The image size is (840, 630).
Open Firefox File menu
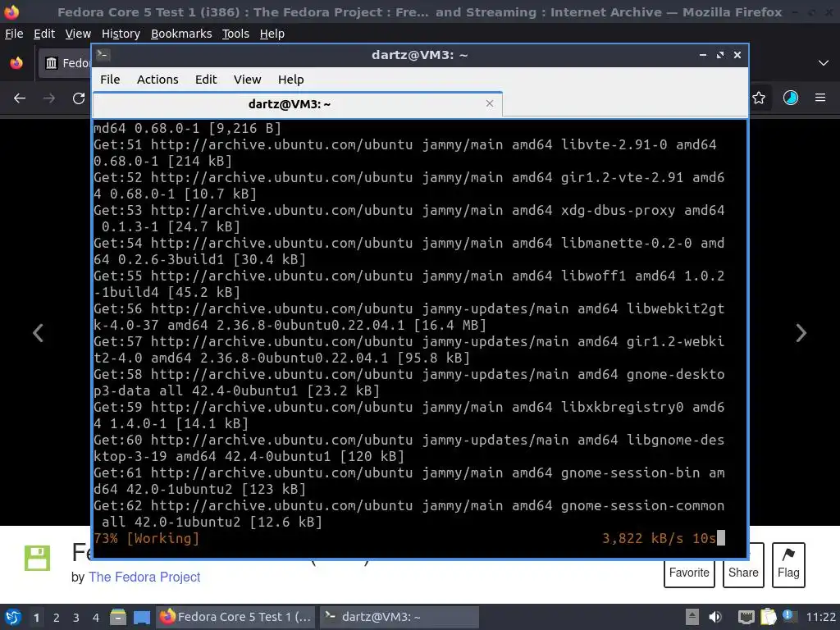point(14,34)
